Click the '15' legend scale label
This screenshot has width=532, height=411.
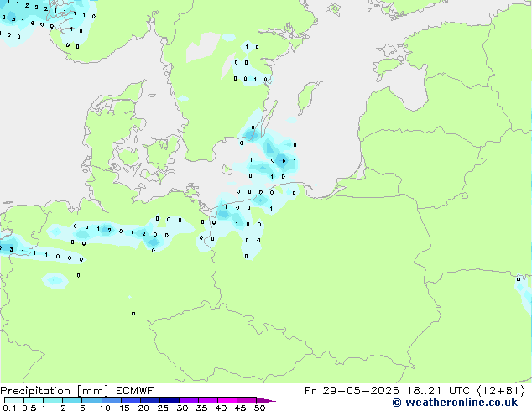coord(124,408)
